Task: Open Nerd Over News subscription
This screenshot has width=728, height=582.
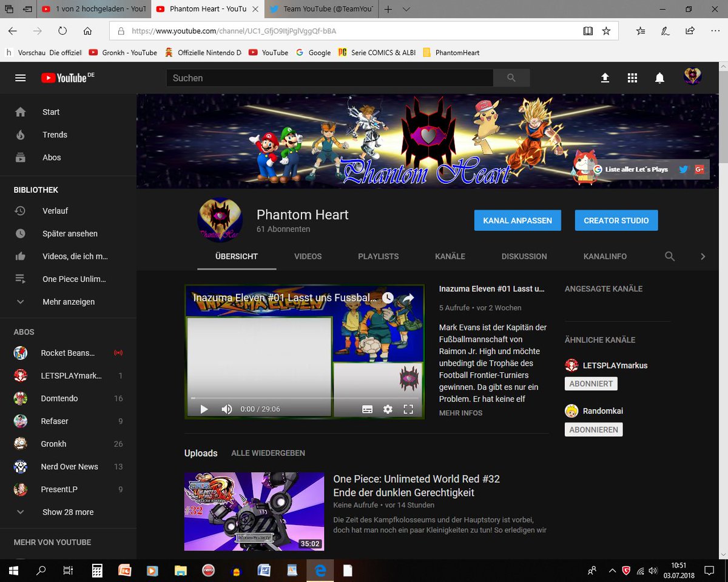Action: 68,467
